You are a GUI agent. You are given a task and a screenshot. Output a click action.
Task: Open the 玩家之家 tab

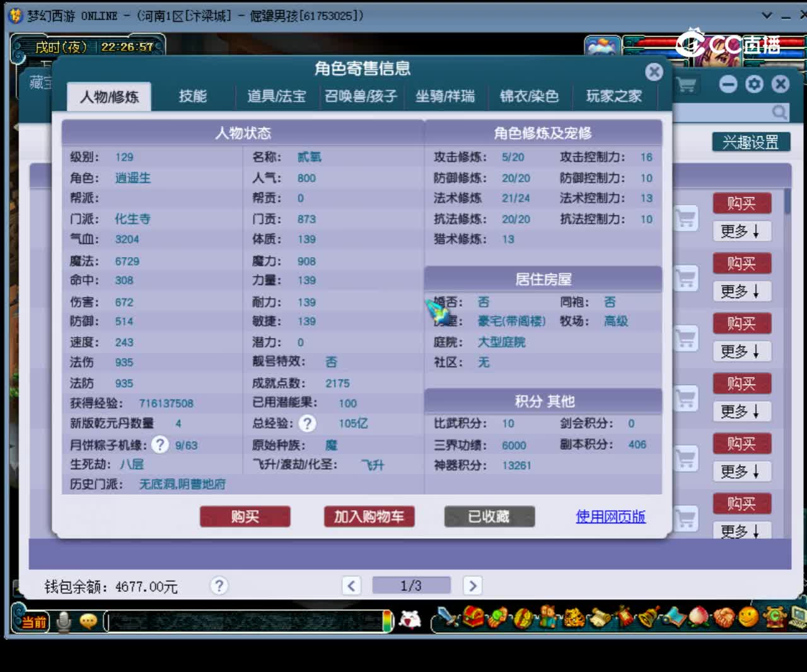click(613, 96)
